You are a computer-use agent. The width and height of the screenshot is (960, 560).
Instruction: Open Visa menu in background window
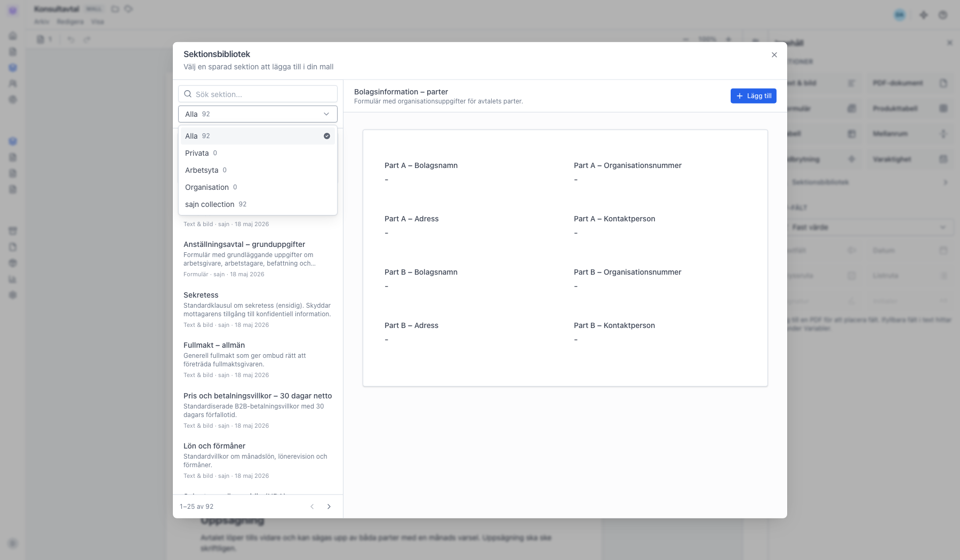click(x=97, y=22)
